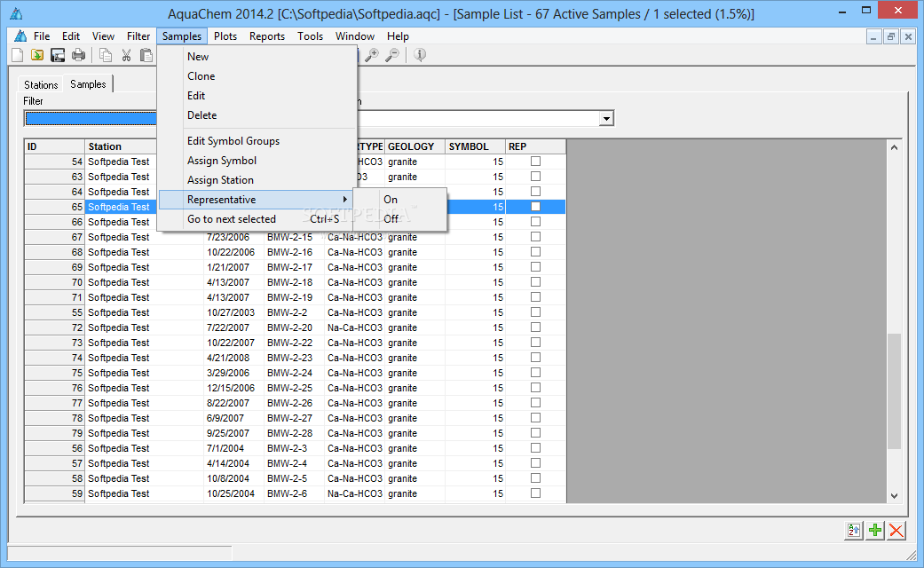Open the Filter menu
The image size is (924, 568).
pyautogui.click(x=138, y=35)
